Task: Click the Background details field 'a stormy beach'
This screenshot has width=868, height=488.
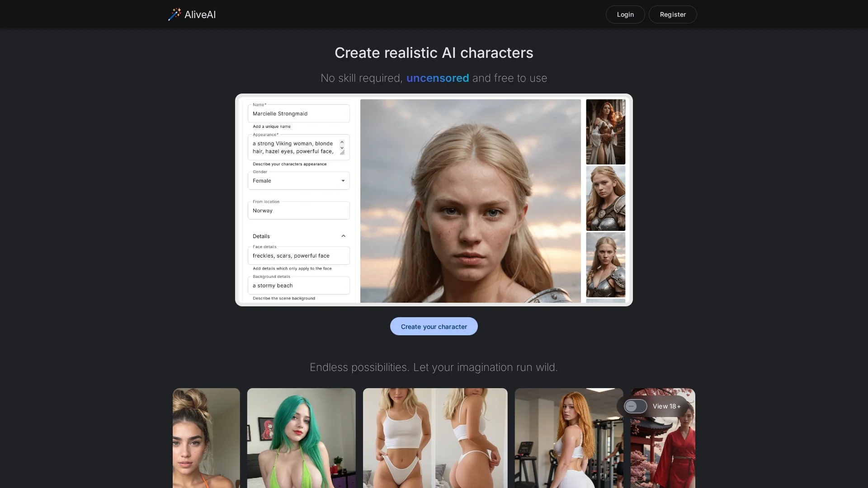Action: click(299, 286)
